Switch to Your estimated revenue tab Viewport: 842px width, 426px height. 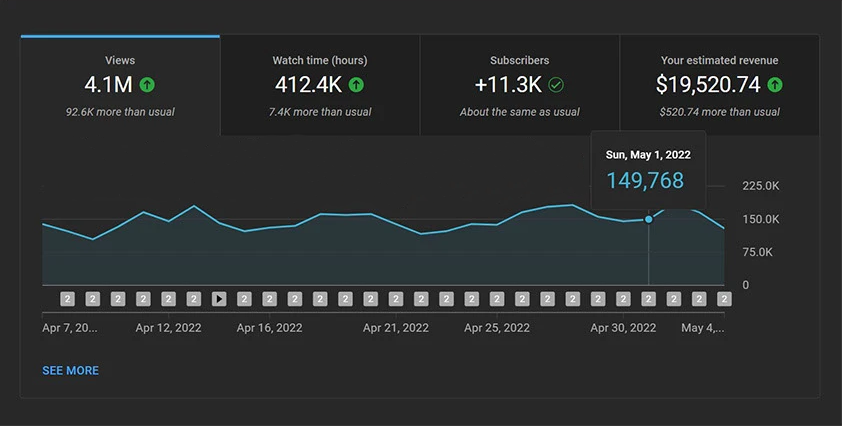click(x=719, y=85)
